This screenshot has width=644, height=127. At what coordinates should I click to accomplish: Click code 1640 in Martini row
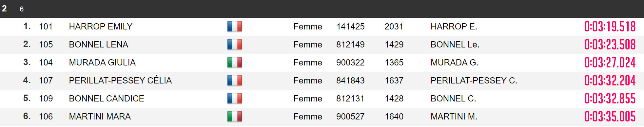tap(394, 117)
